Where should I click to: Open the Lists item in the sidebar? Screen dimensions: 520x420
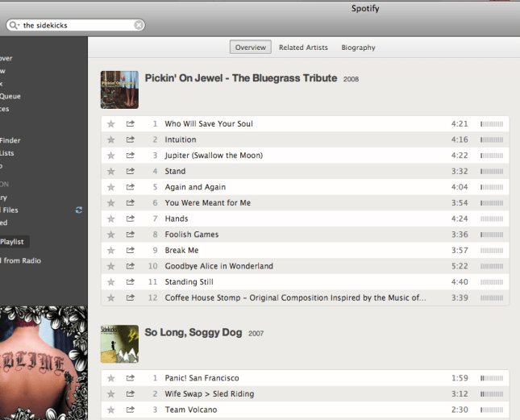(x=7, y=153)
